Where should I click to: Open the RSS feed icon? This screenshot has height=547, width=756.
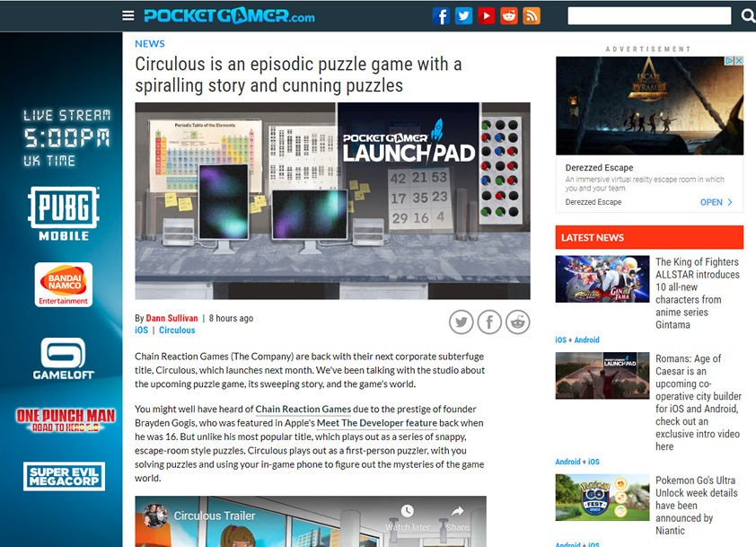532,16
